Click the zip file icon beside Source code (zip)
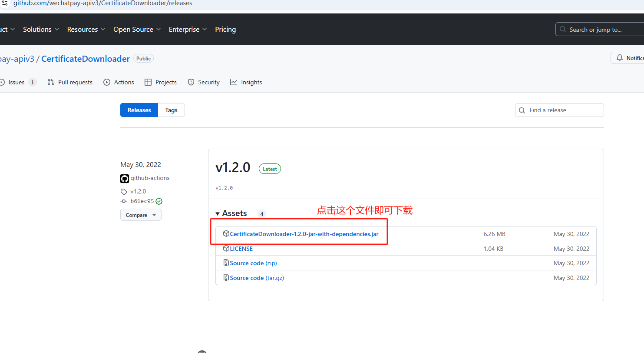Screen dimensions: 644x353 pyautogui.click(x=226, y=263)
